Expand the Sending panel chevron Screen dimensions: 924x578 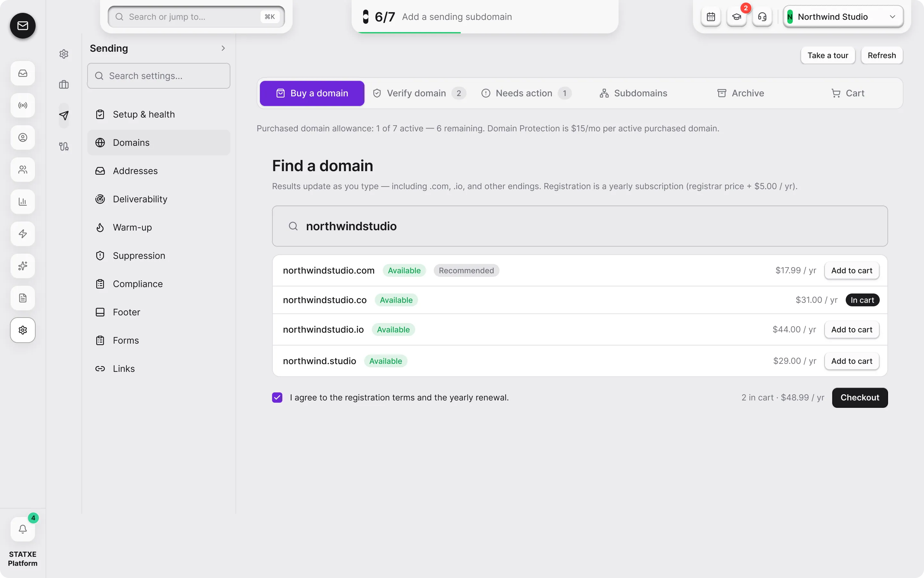coord(223,48)
